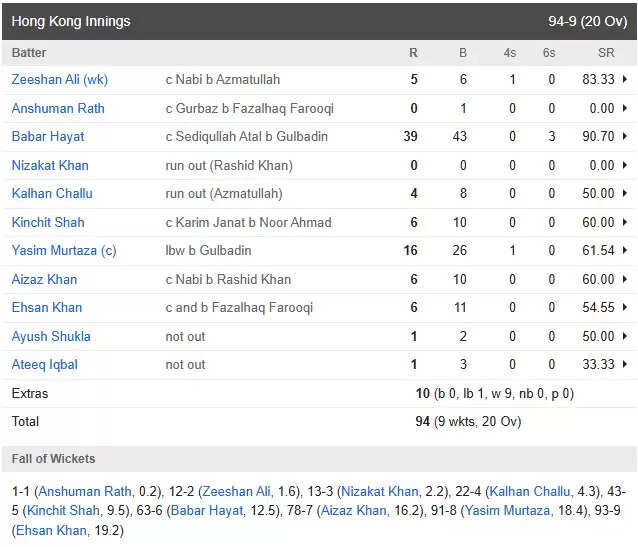Expand Ehsan Khan's row arrow
Image resolution: width=638 pixels, height=547 pixels.
[625, 307]
